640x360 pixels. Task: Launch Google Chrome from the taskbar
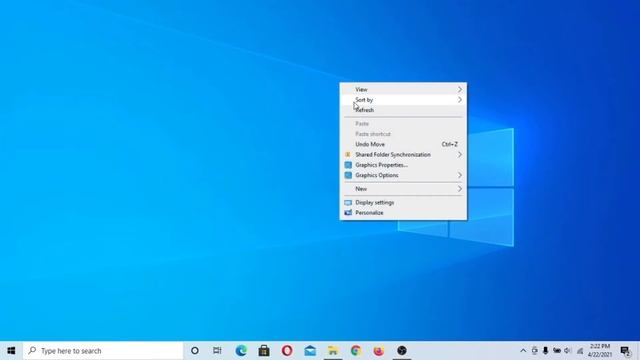pos(356,351)
